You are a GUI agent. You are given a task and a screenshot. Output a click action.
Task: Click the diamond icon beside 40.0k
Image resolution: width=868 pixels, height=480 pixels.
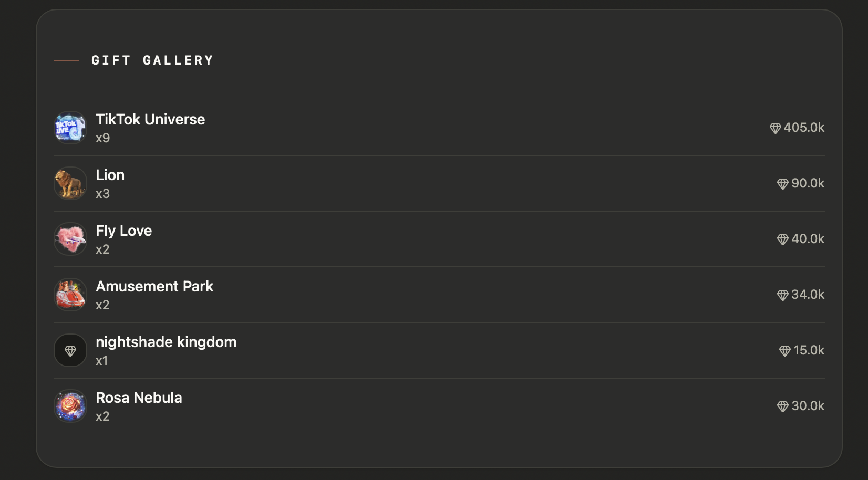pos(782,239)
